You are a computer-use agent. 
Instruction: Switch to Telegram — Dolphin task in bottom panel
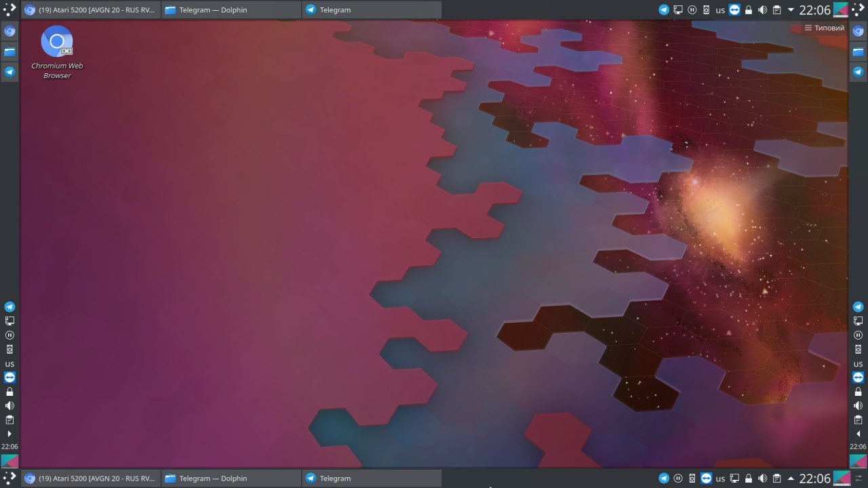point(231,478)
